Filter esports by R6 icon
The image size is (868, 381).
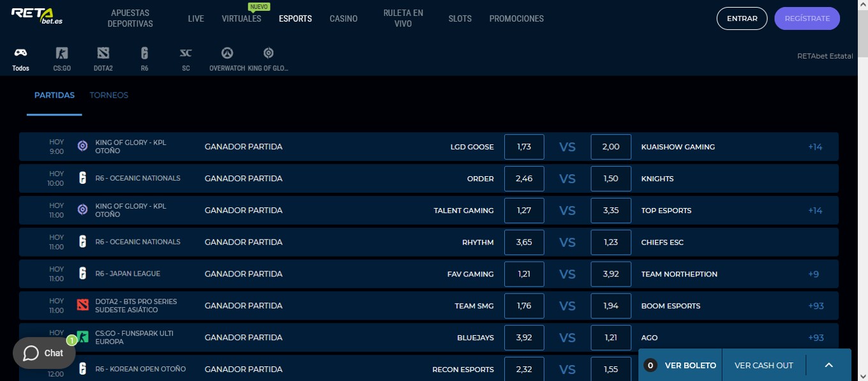145,53
